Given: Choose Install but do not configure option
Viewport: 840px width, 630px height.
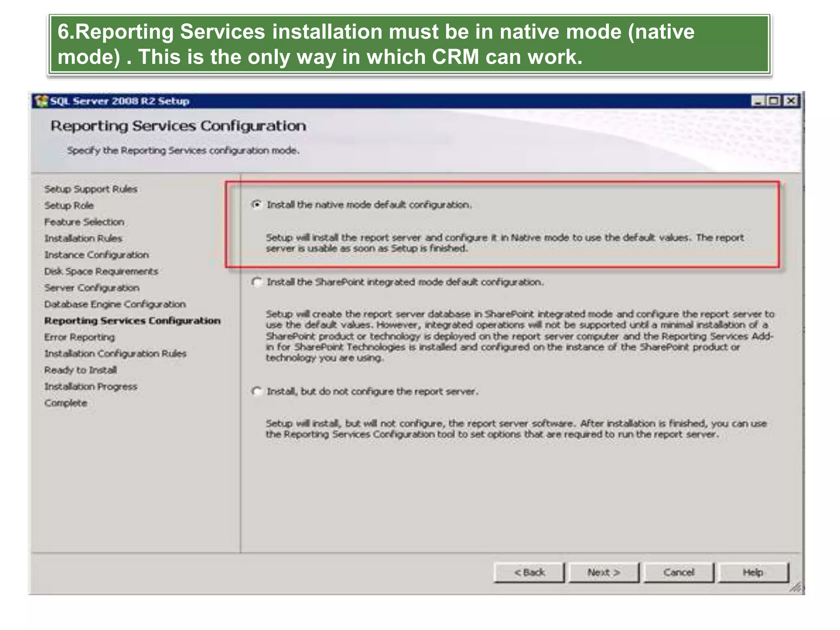Looking at the screenshot, I should tap(257, 391).
